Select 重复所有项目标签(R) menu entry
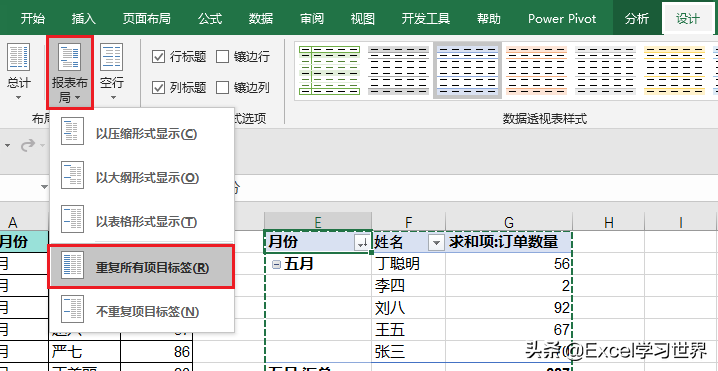 click(x=142, y=267)
